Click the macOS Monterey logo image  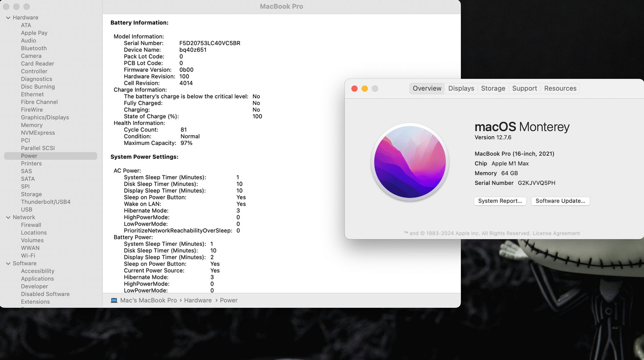click(410, 162)
